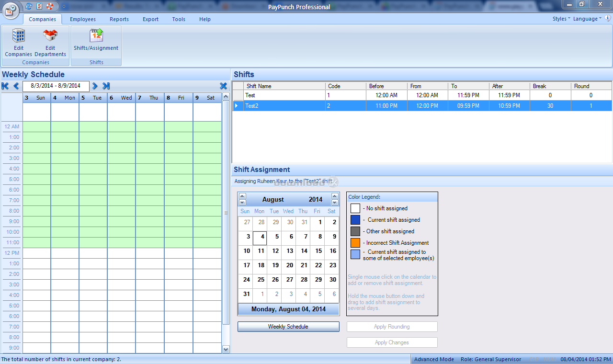The width and height of the screenshot is (613, 364).
Task: Click the Shifts/Assignment ribbon icon
Action: coord(96,40)
